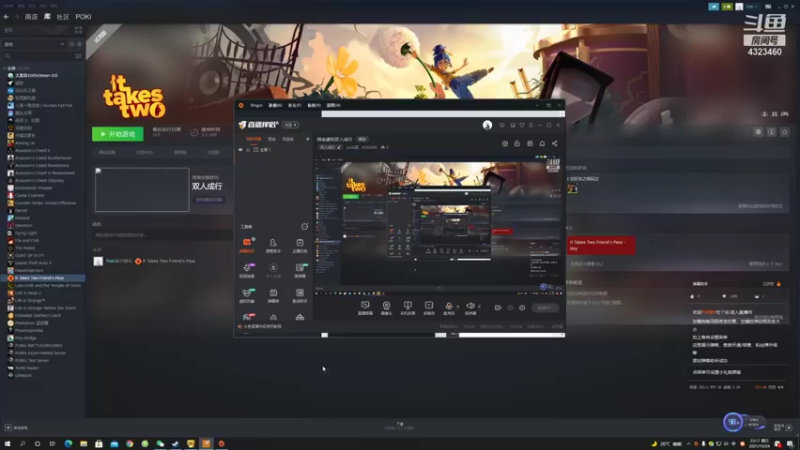800x450 pixels.
Task: Open the POKI profile tab in Steam
Action: 83,17
